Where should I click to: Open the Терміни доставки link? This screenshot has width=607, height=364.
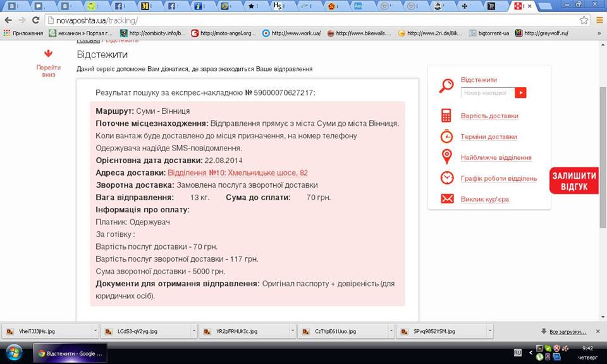click(489, 136)
